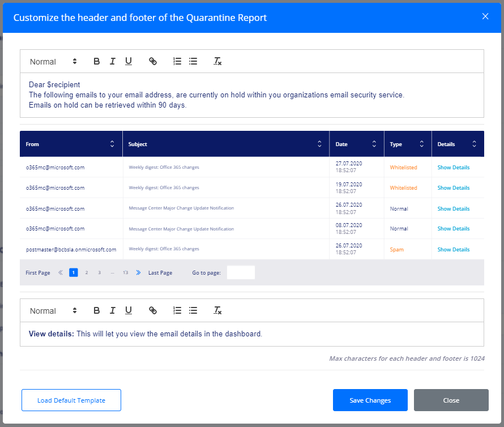Image resolution: width=504 pixels, height=427 pixels.
Task: Click the Whitelisted label in the 19.07.2020 row
Action: point(403,188)
